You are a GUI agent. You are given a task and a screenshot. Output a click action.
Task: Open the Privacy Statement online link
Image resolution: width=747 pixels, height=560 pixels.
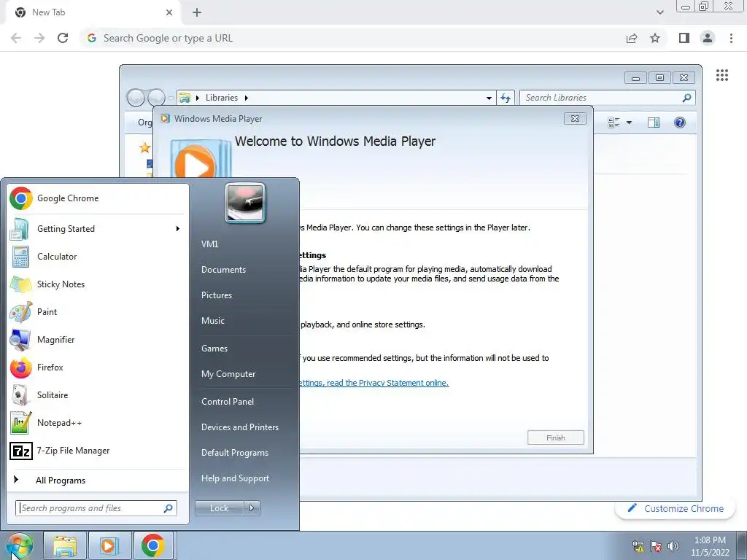pos(373,383)
